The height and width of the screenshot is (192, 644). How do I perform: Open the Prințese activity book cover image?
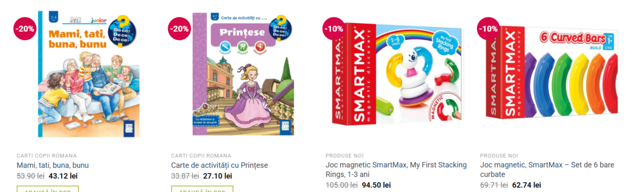click(x=243, y=74)
